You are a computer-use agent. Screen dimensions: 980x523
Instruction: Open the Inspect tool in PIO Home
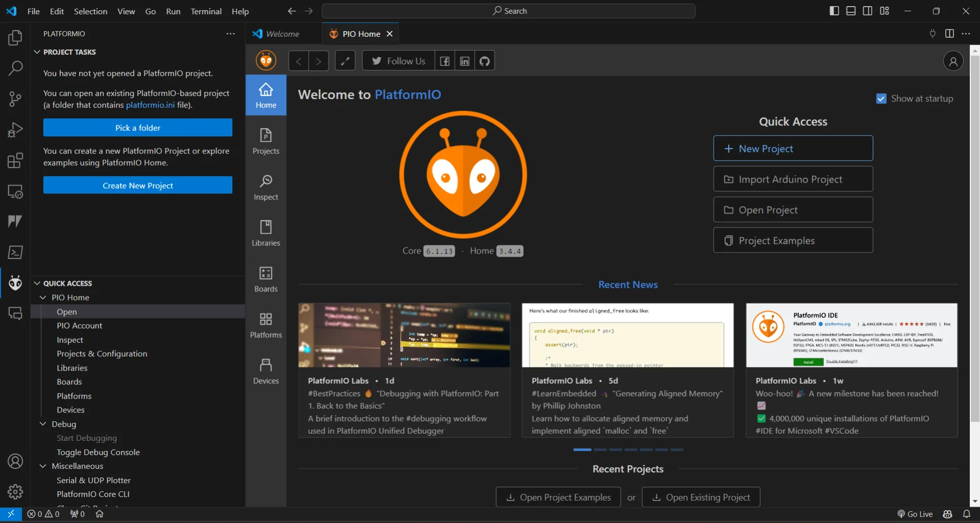(x=266, y=187)
